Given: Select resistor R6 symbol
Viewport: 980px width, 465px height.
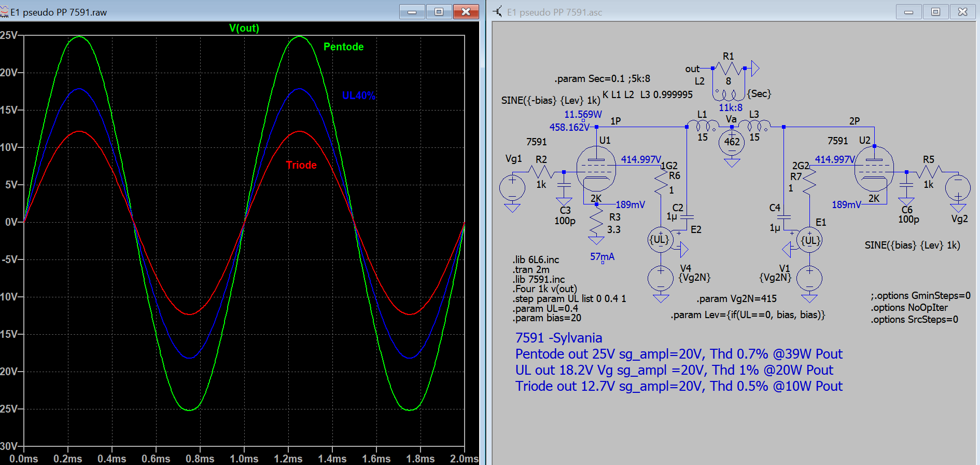Looking at the screenshot, I should (x=661, y=183).
